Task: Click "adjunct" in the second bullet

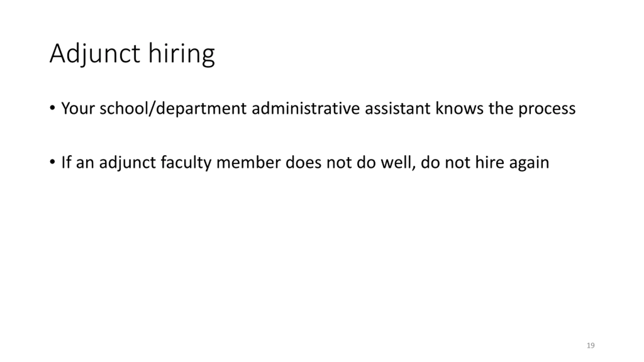Action: point(127,163)
